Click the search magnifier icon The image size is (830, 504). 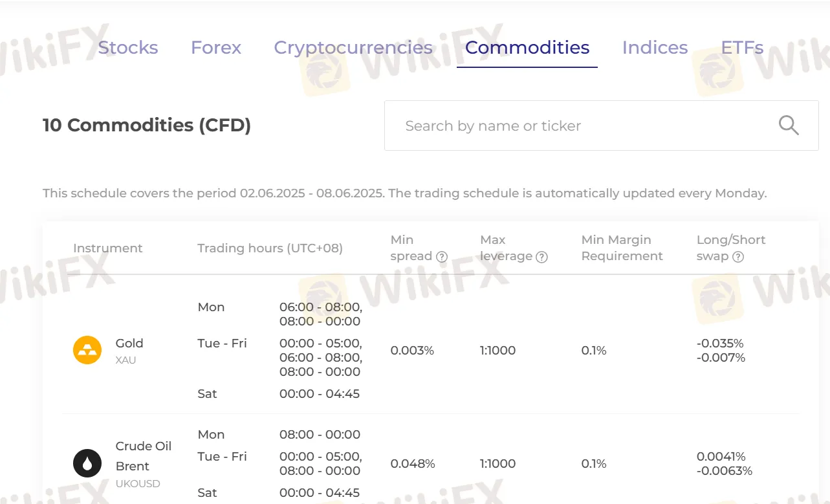(x=789, y=126)
